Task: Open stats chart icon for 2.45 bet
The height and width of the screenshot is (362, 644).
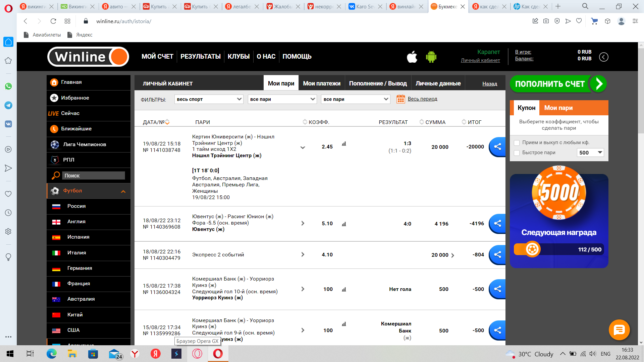Action: coord(344,144)
